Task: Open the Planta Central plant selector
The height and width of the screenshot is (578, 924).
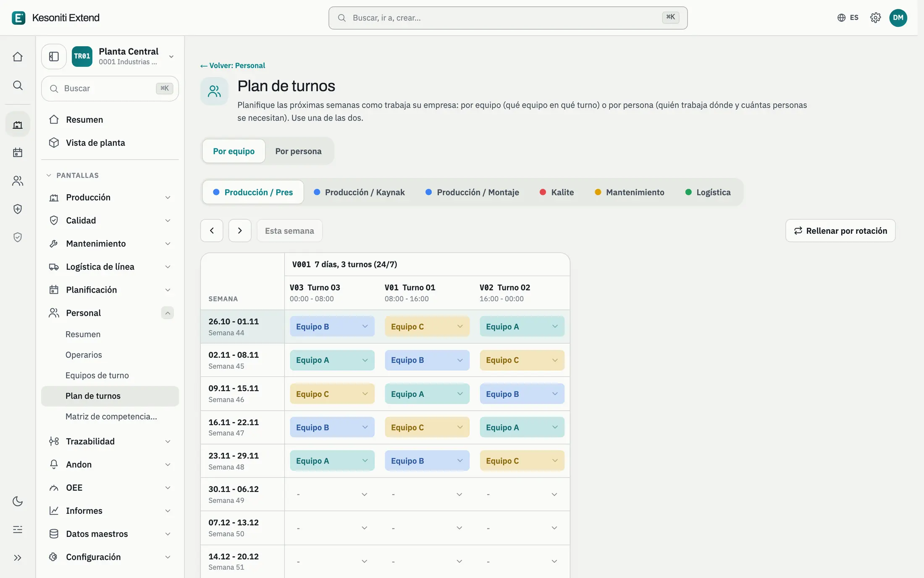Action: tap(123, 56)
